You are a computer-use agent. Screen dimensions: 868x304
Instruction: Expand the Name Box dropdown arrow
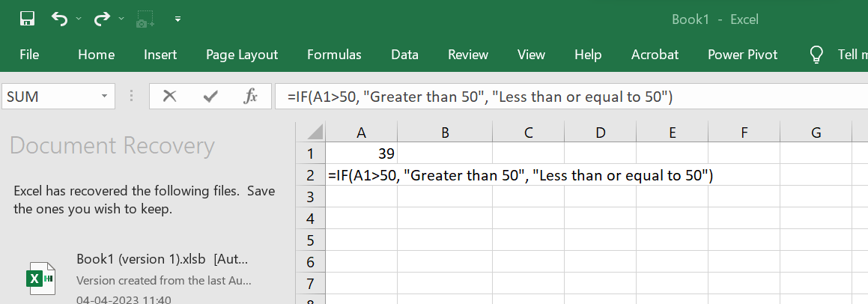click(104, 97)
